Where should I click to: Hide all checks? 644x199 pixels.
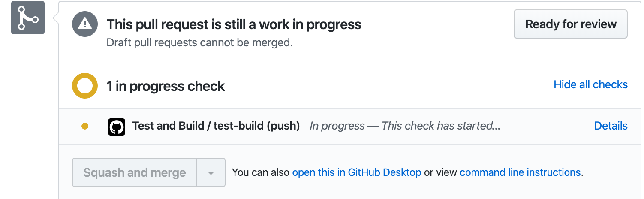590,84
